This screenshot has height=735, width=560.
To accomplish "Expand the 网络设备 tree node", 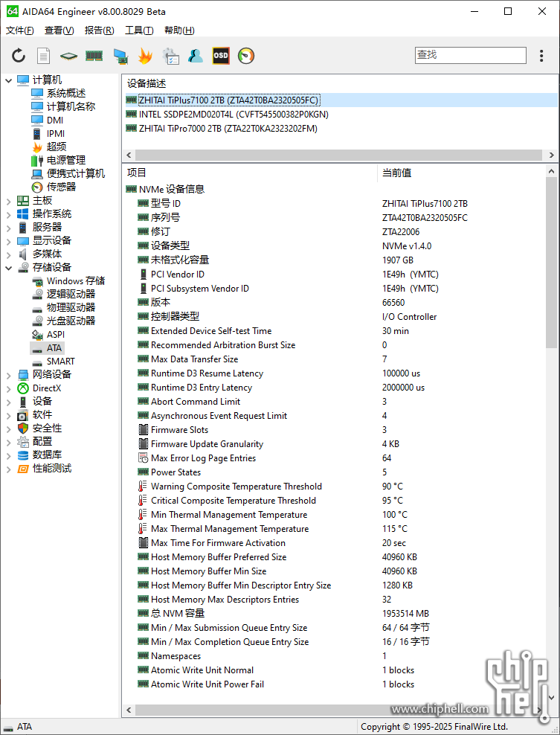I will click(9, 375).
